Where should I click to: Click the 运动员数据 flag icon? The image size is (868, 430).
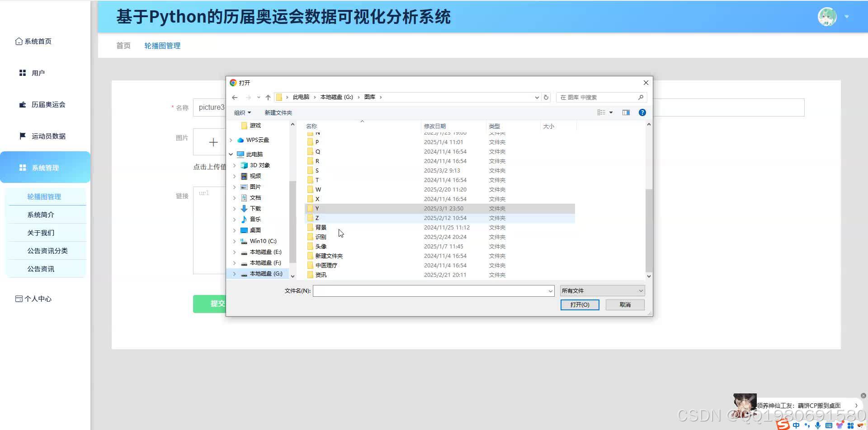pos(22,136)
